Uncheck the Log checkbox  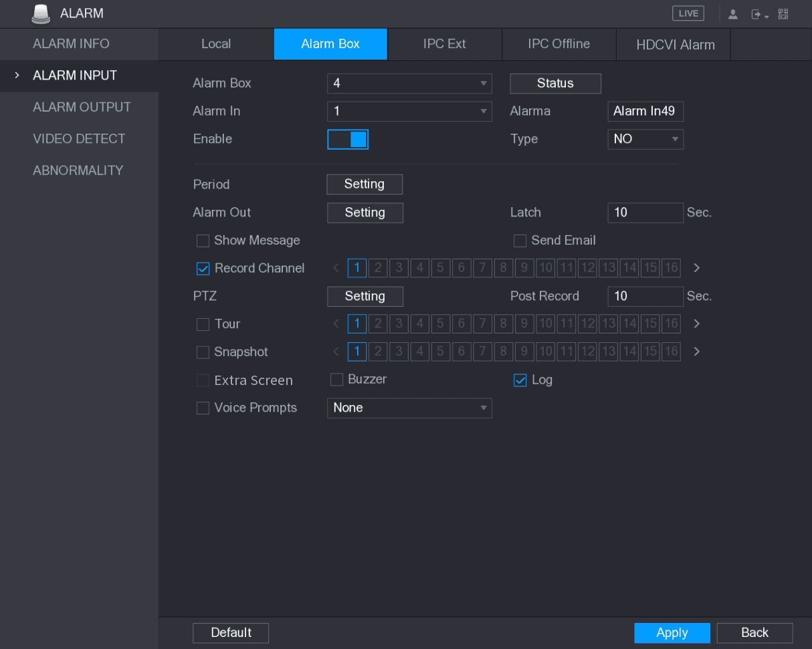[x=520, y=380]
